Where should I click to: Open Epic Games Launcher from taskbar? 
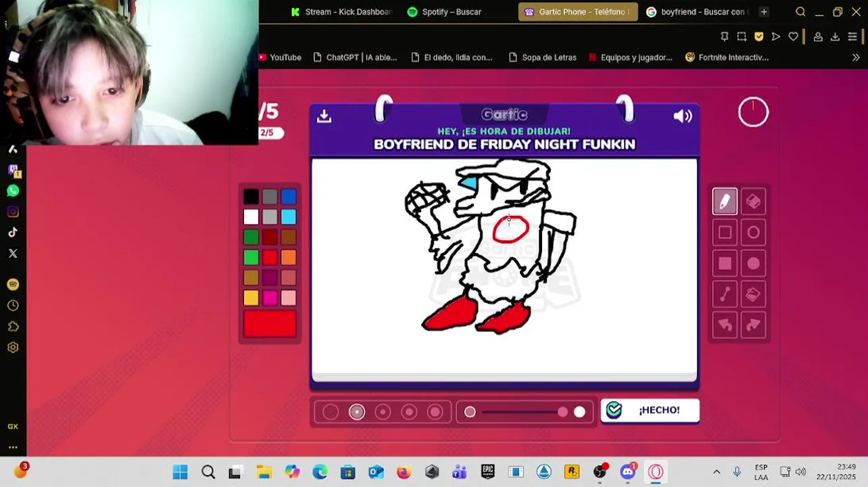(x=487, y=472)
